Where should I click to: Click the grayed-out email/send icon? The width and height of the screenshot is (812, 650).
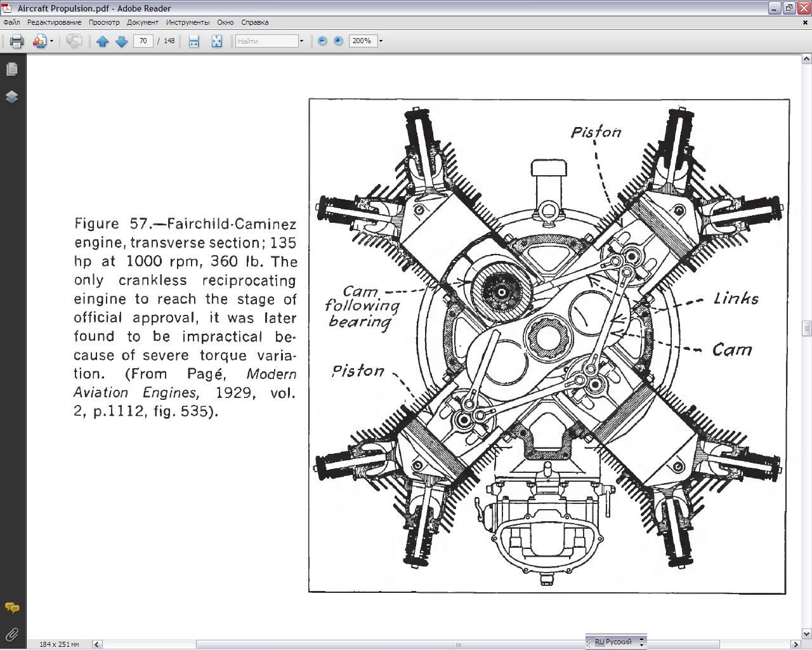[x=74, y=41]
